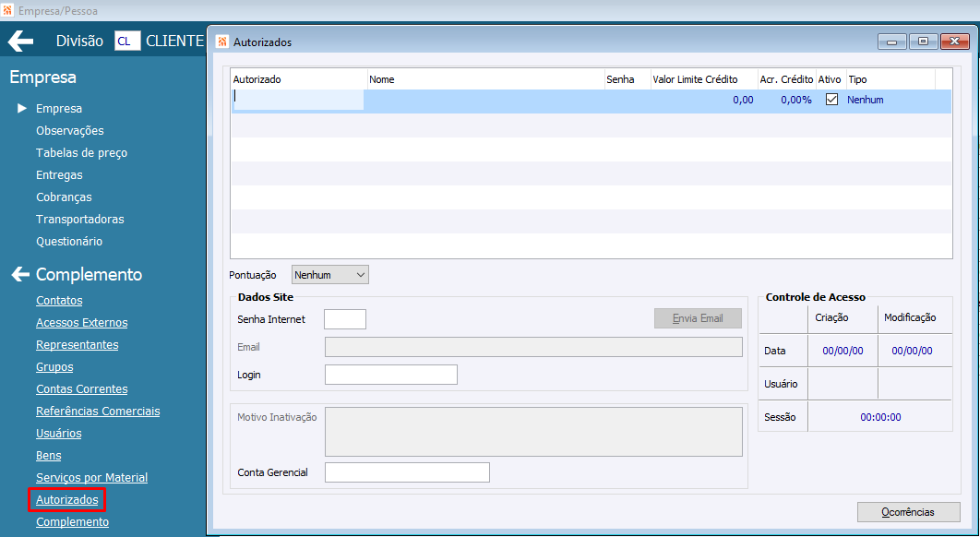
Task: Open the Complemento link at the bottom
Action: (73, 522)
